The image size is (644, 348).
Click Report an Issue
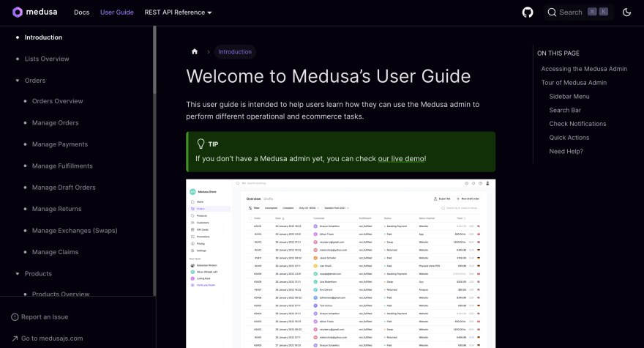pos(45,317)
